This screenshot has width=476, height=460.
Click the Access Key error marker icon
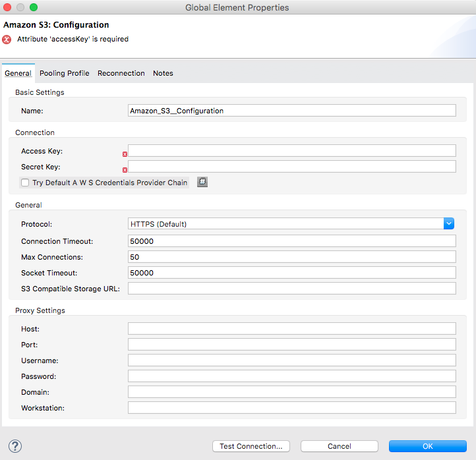click(125, 154)
